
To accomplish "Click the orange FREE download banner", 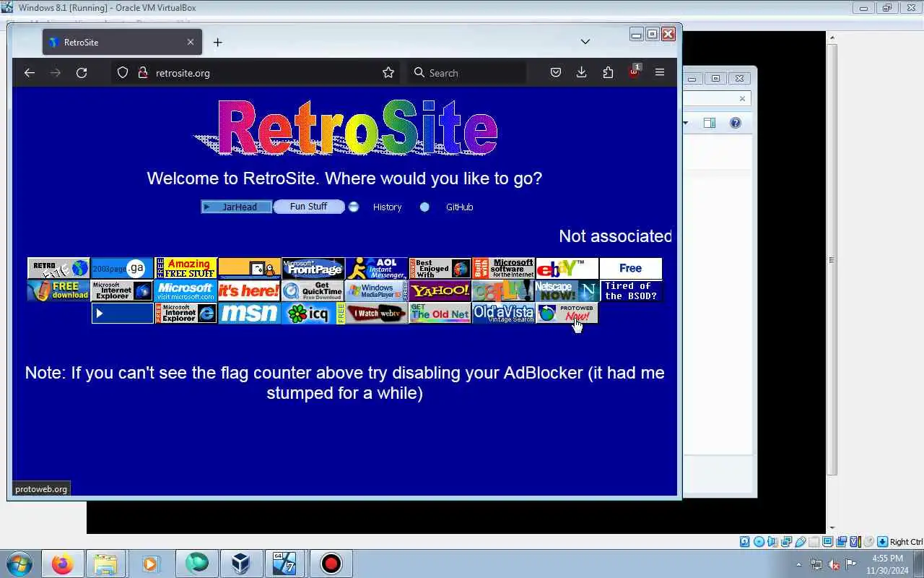I will coord(58,290).
